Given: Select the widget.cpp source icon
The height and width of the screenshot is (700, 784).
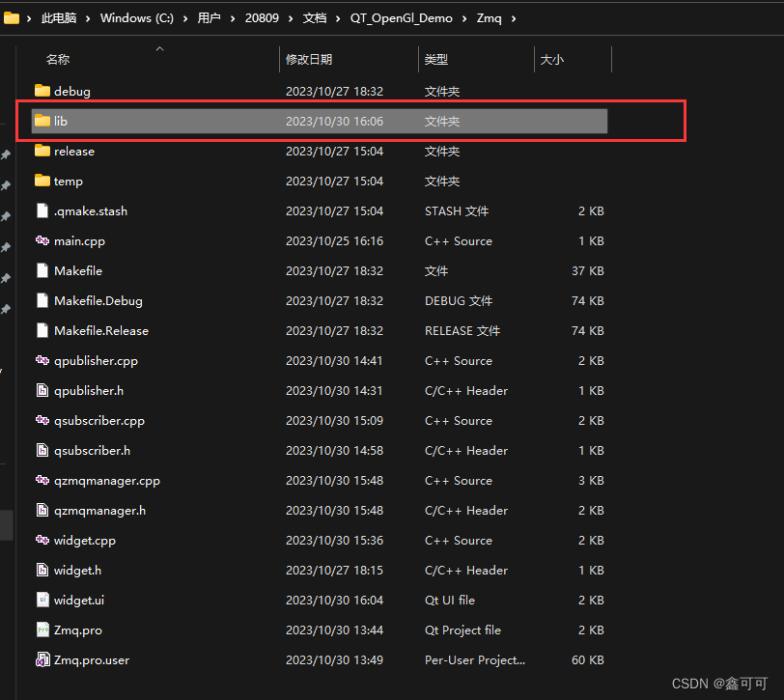Looking at the screenshot, I should (42, 541).
